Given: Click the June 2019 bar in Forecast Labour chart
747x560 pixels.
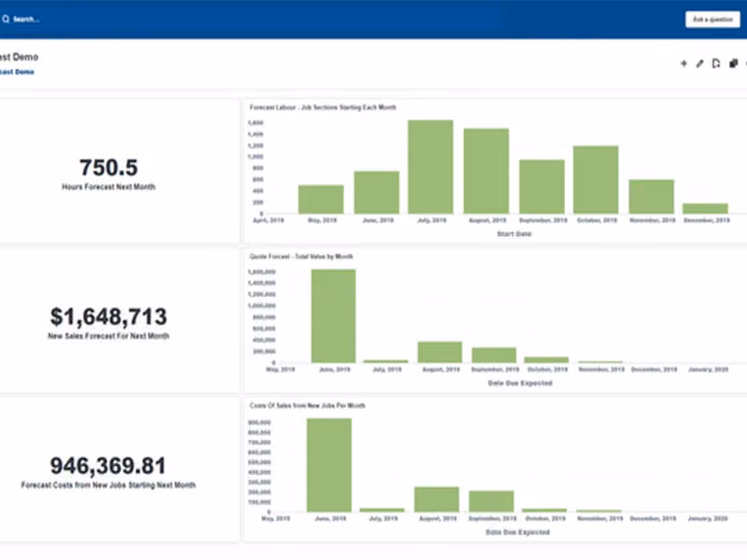Looking at the screenshot, I should [x=377, y=192].
